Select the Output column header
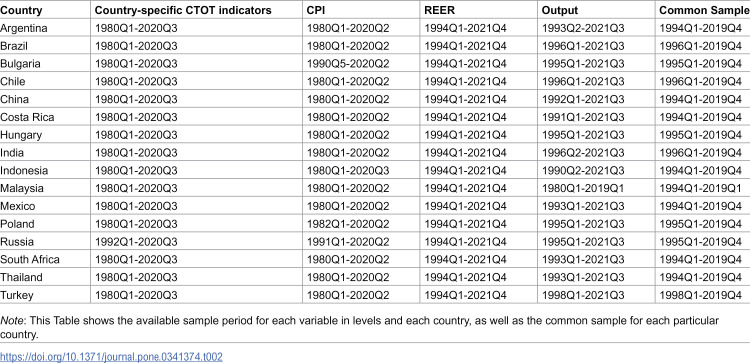 coord(560,10)
